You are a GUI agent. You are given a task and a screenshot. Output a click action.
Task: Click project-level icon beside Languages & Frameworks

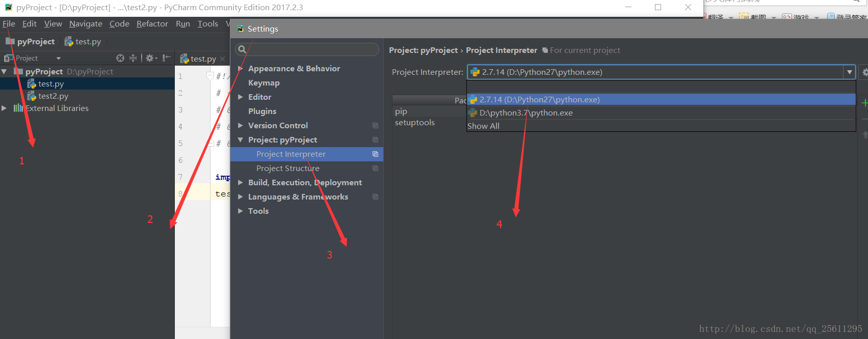pos(375,197)
